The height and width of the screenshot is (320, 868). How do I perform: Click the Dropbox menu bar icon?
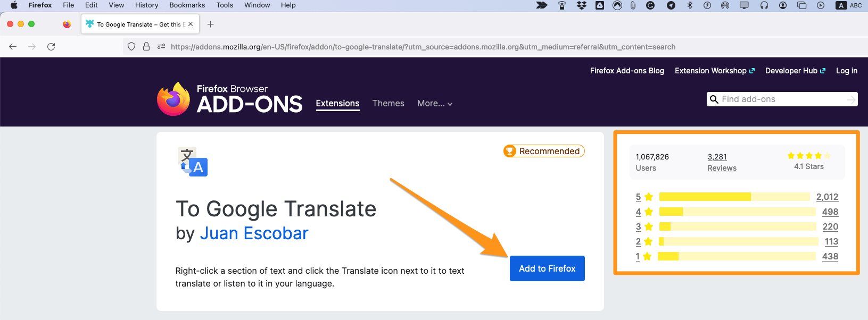pyautogui.click(x=582, y=5)
